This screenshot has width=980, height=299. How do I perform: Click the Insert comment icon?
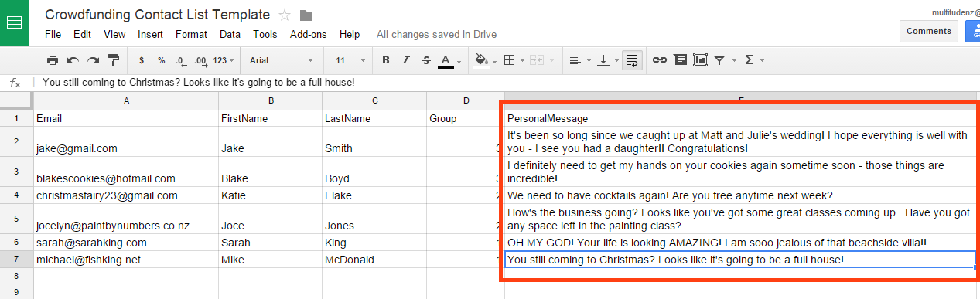tap(680, 59)
